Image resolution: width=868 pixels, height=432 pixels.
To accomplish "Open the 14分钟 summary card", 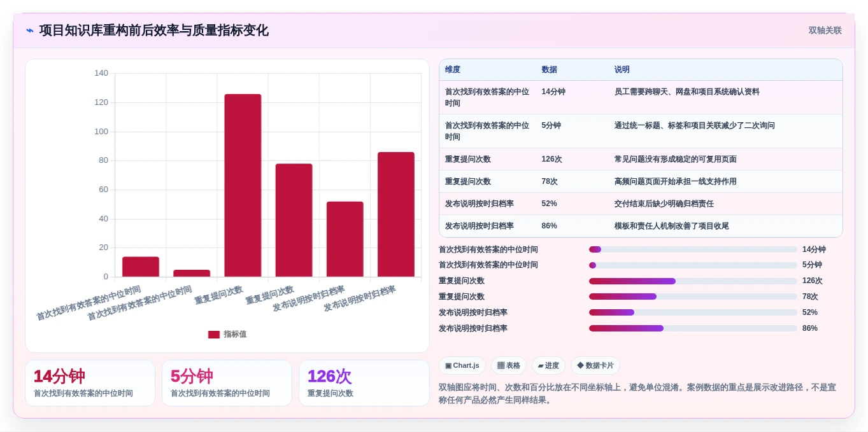I will tap(90, 383).
